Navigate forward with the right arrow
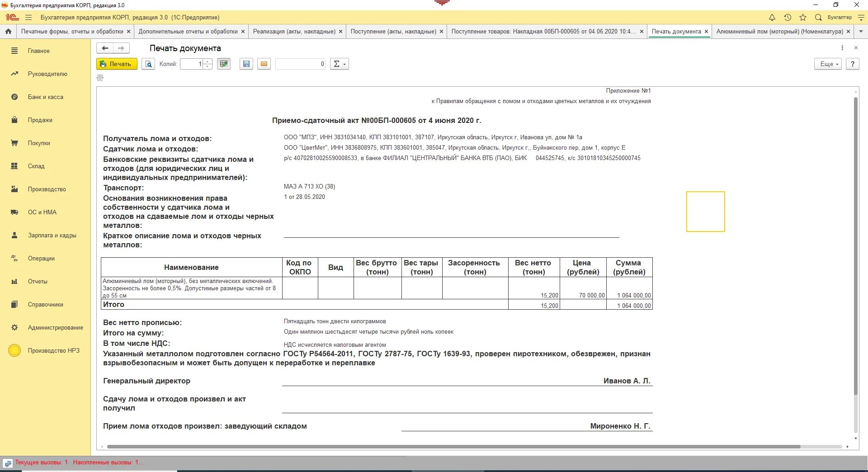868x472 pixels. 121,48
